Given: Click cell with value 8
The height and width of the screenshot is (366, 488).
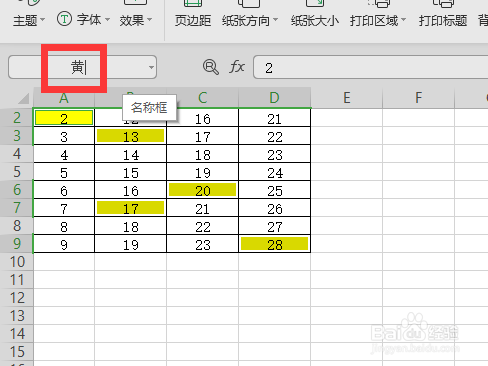Looking at the screenshot, I should pyautogui.click(x=64, y=226).
